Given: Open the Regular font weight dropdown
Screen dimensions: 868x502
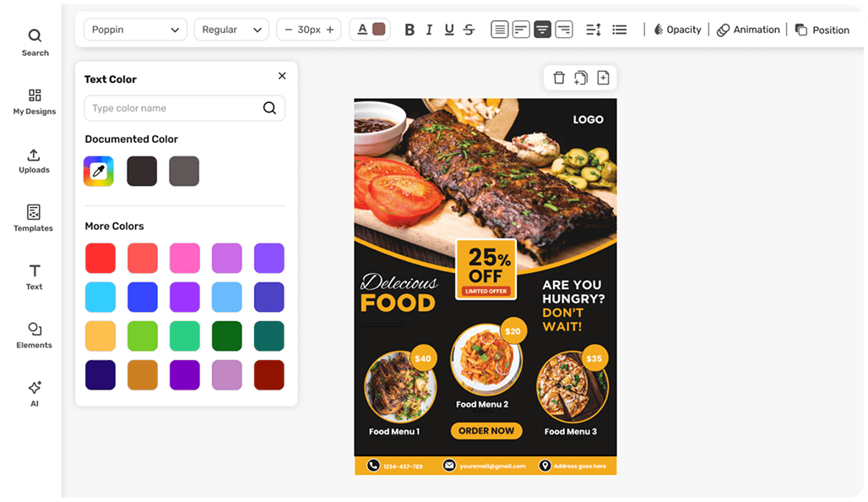Looking at the screenshot, I should point(231,29).
